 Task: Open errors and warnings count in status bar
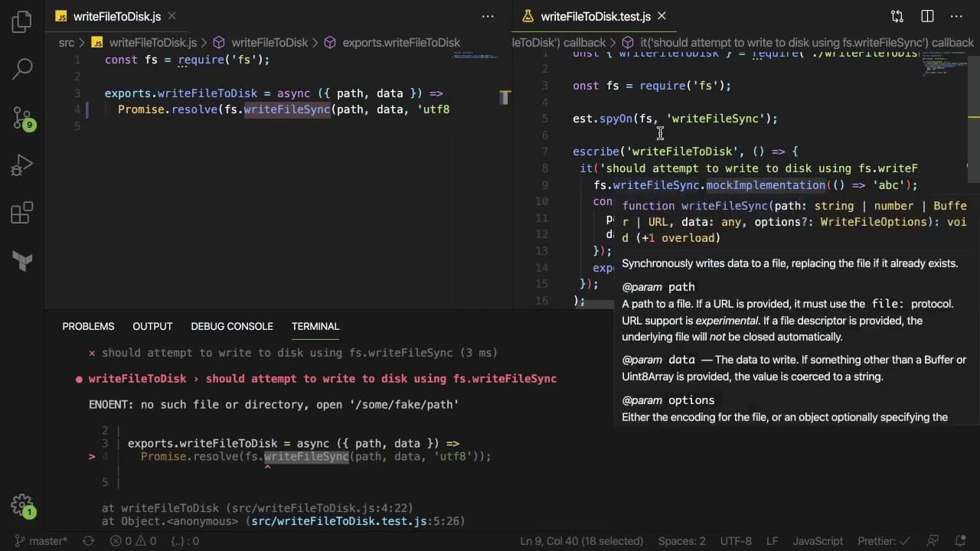click(132, 541)
